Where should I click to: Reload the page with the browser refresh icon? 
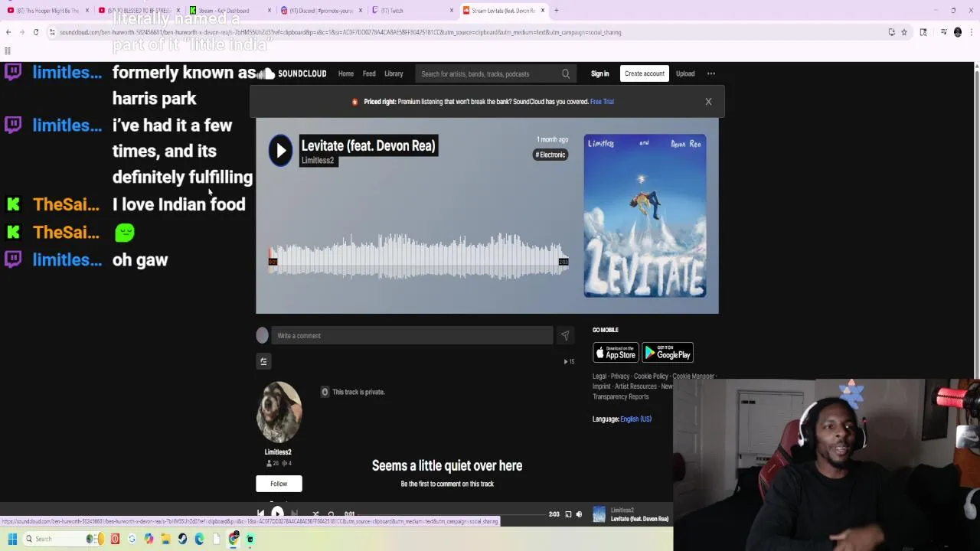pos(36,32)
